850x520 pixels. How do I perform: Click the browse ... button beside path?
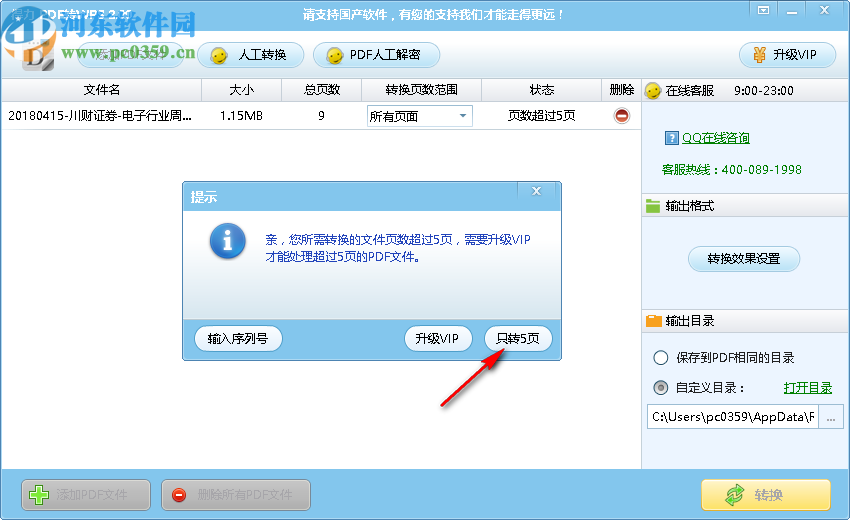pyautogui.click(x=831, y=416)
